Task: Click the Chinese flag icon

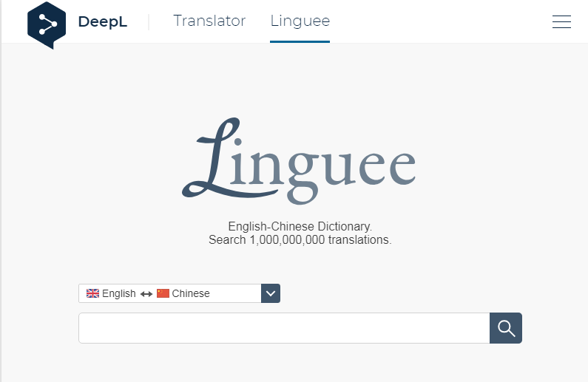Action: point(163,293)
